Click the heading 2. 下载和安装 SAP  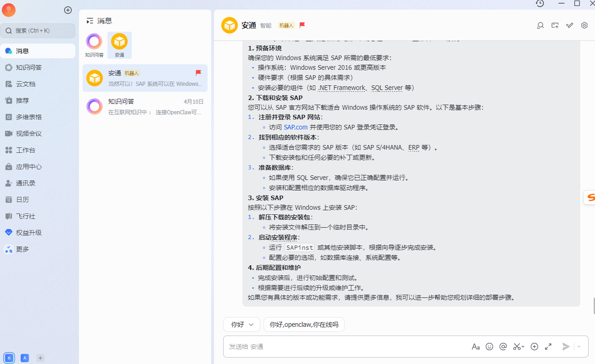tap(275, 98)
